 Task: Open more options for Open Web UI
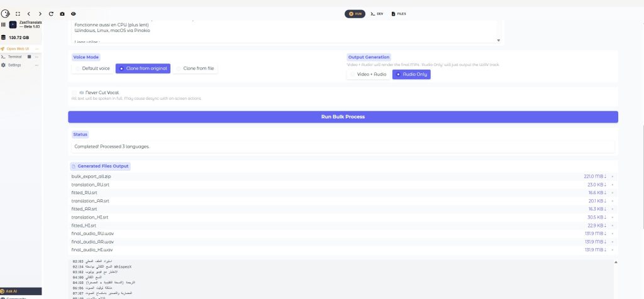coord(36,48)
